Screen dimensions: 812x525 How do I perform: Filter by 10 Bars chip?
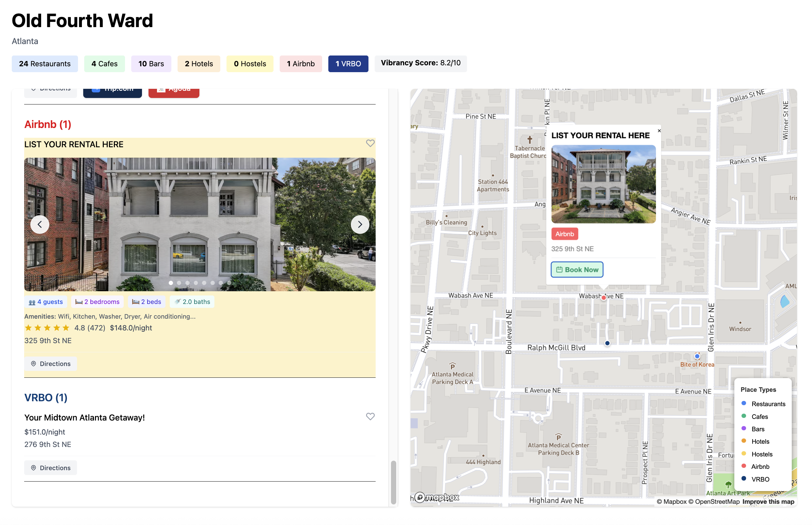pos(151,64)
